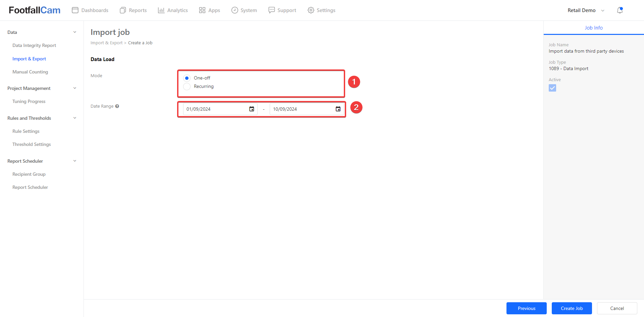Click the Support chat bubble icon
This screenshot has height=317, width=644.
coord(272,10)
